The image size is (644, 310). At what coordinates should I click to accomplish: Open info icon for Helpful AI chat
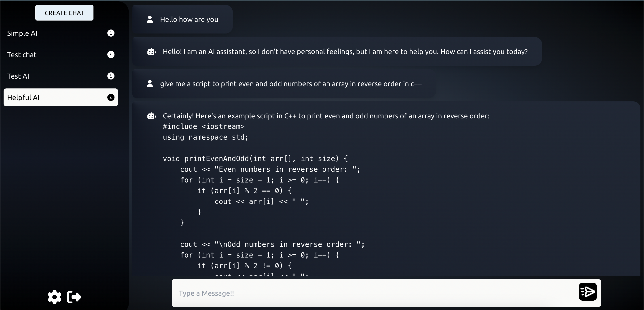click(x=111, y=97)
